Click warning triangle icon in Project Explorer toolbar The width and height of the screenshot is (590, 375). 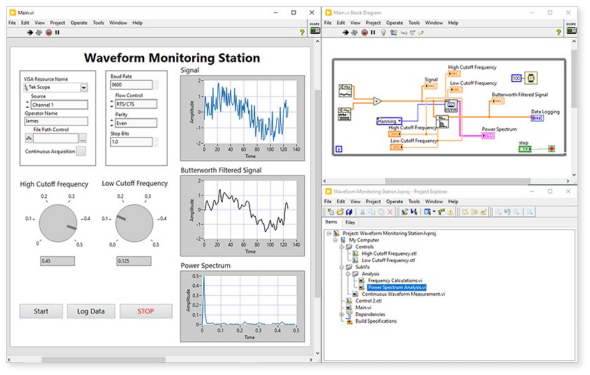point(450,212)
